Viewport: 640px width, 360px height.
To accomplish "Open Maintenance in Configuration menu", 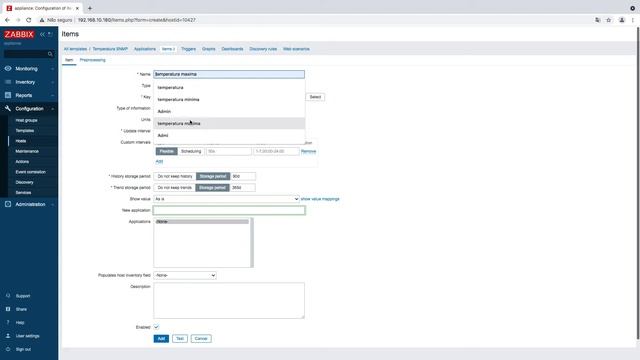I will pos(27,151).
